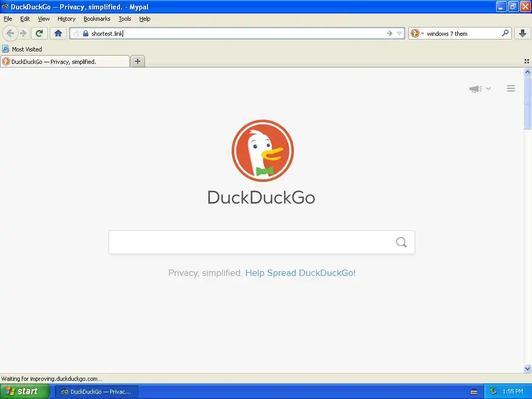
Task: Open the Downloads button
Action: click(x=523, y=33)
